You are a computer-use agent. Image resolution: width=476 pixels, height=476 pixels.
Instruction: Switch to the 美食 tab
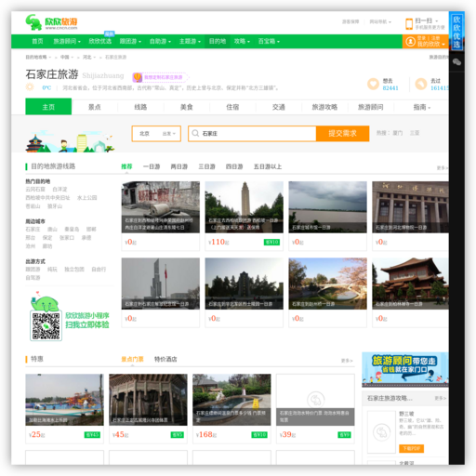(x=187, y=107)
